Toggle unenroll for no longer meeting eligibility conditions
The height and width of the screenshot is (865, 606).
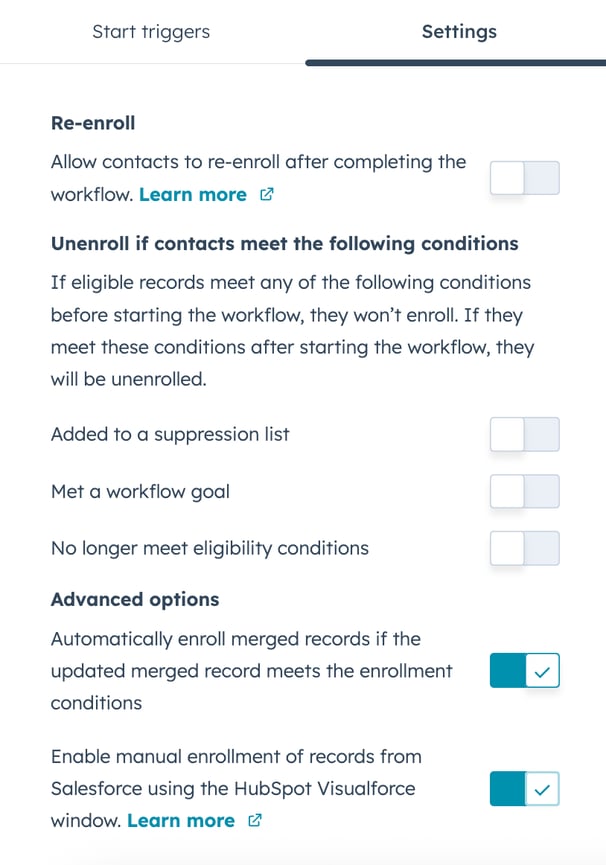click(x=524, y=548)
